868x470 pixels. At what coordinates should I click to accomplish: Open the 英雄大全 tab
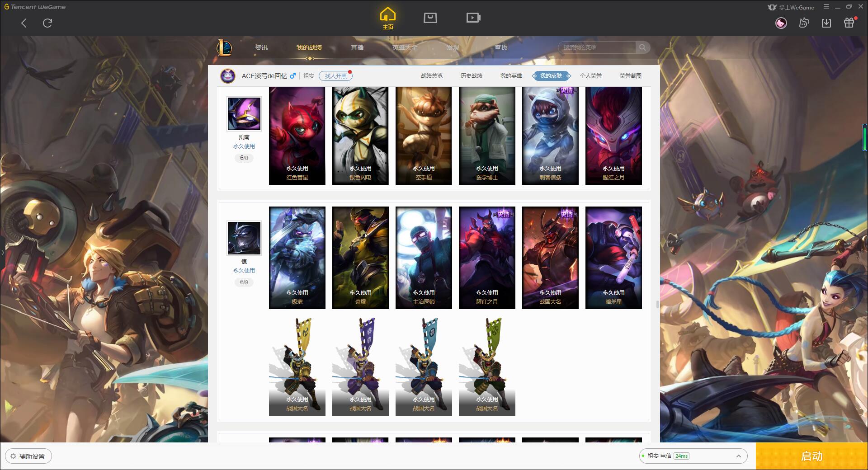(405, 47)
